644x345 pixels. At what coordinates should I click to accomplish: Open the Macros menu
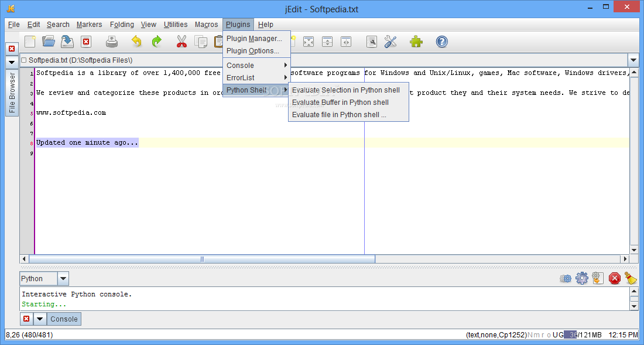point(206,25)
